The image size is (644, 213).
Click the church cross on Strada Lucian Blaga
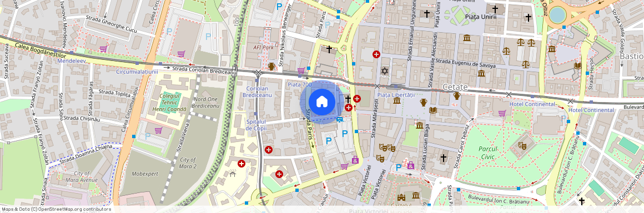click(443, 158)
